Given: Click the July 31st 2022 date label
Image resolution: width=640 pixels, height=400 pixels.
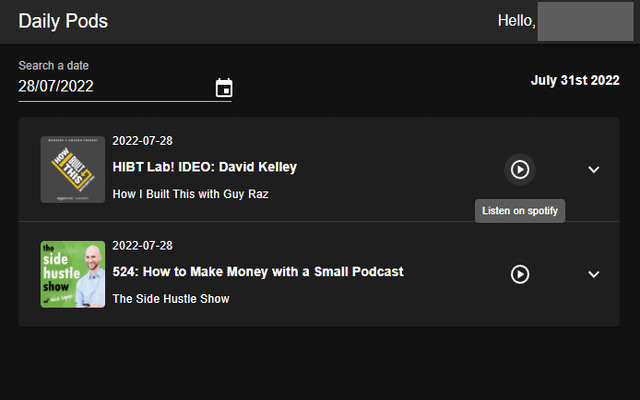Looking at the screenshot, I should click(x=575, y=80).
